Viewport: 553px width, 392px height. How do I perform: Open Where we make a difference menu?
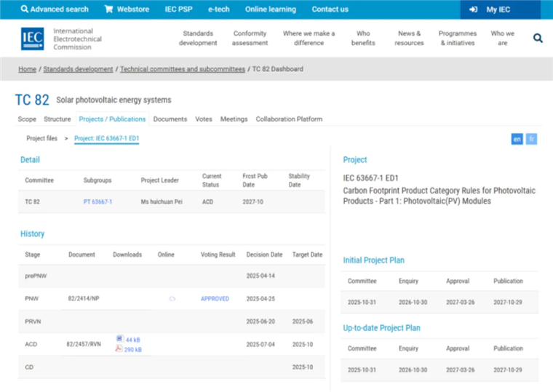pyautogui.click(x=309, y=38)
